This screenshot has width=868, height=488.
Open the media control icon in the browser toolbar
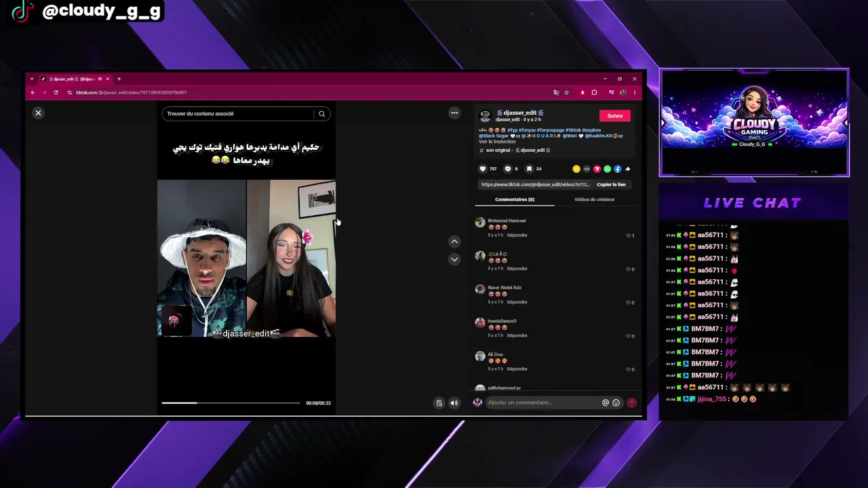tap(611, 92)
